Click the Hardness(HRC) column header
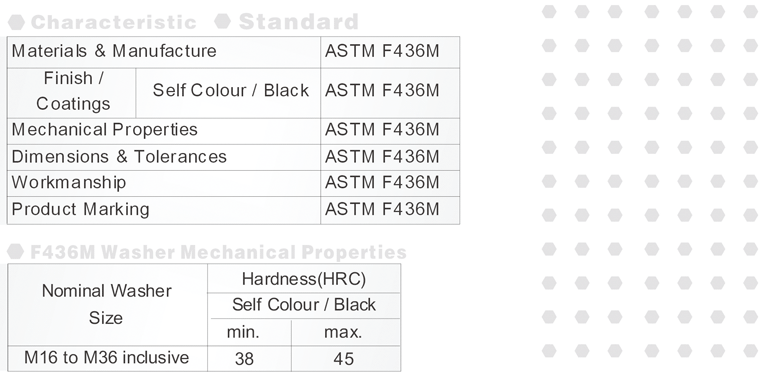Image resolution: width=769 pixels, height=375 pixels. (304, 278)
